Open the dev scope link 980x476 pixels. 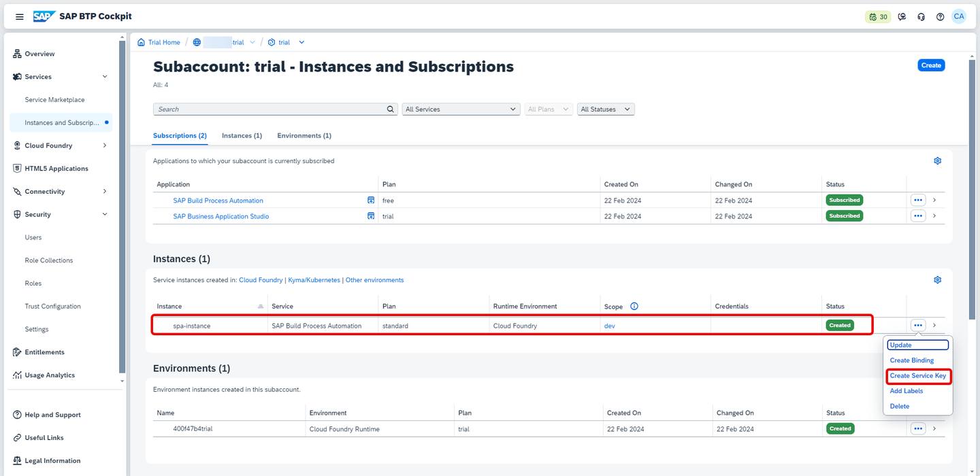click(x=610, y=326)
